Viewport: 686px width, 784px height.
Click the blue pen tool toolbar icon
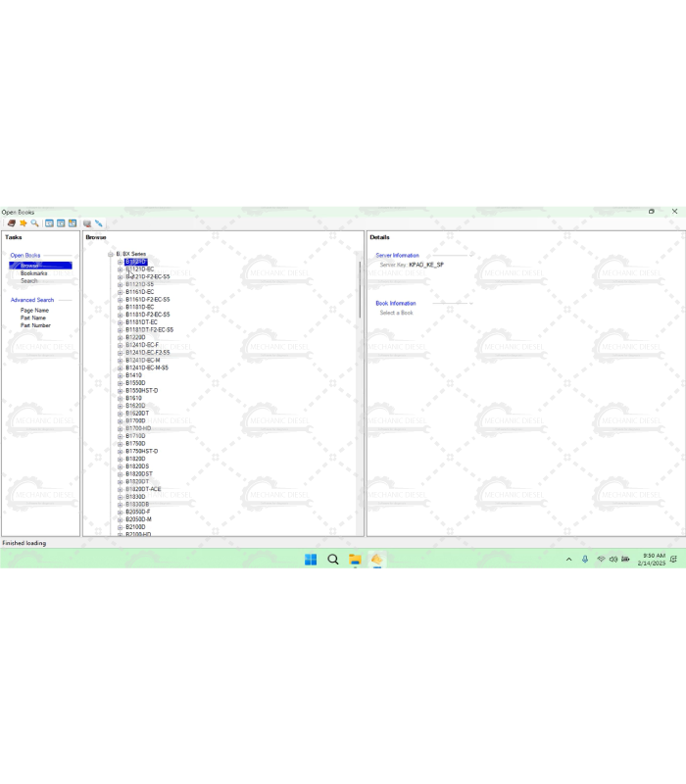99,223
